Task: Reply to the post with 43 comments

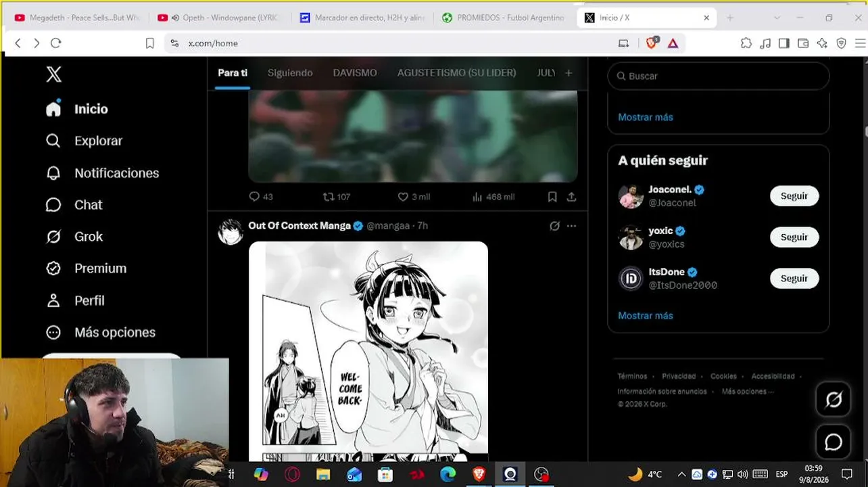Action: [x=261, y=197]
